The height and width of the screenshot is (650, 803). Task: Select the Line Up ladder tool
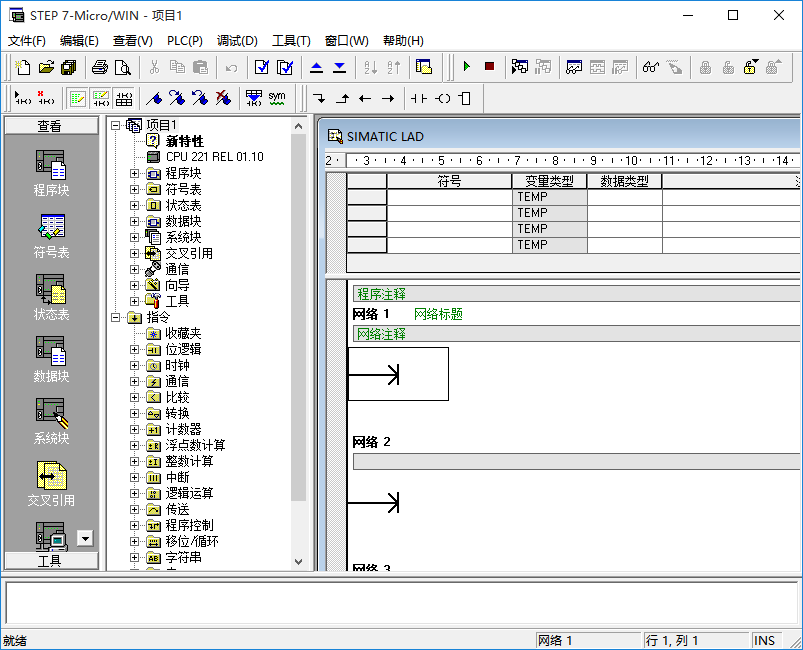click(342, 98)
